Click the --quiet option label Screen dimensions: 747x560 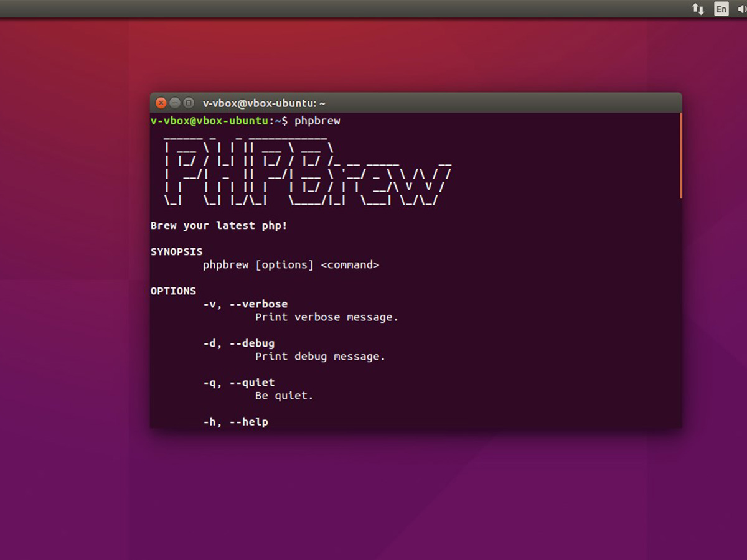[253, 382]
